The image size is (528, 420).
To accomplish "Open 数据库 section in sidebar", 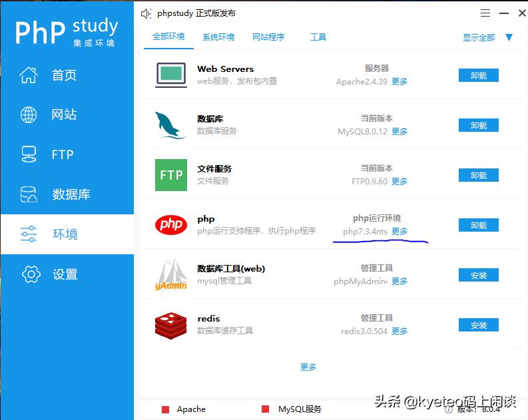I will point(67,194).
